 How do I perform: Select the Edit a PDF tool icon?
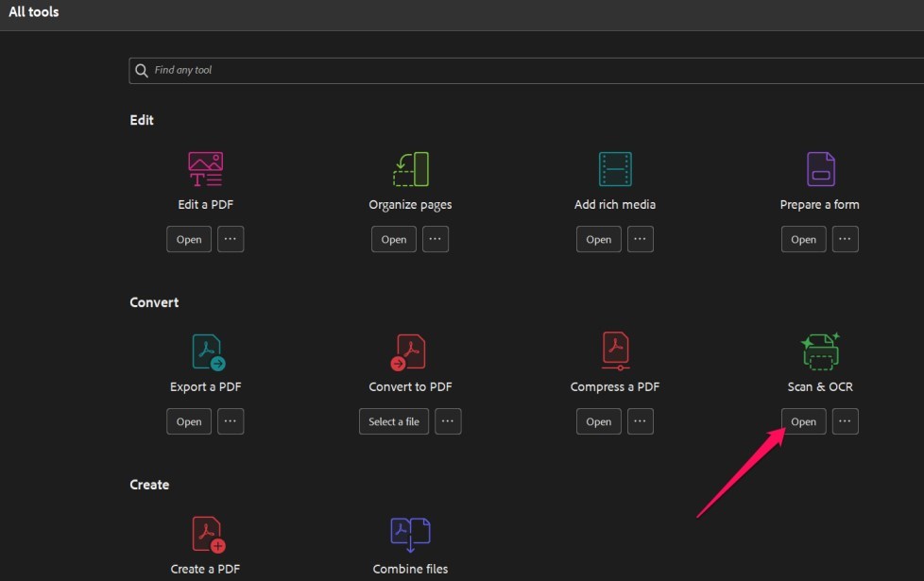[x=206, y=168]
